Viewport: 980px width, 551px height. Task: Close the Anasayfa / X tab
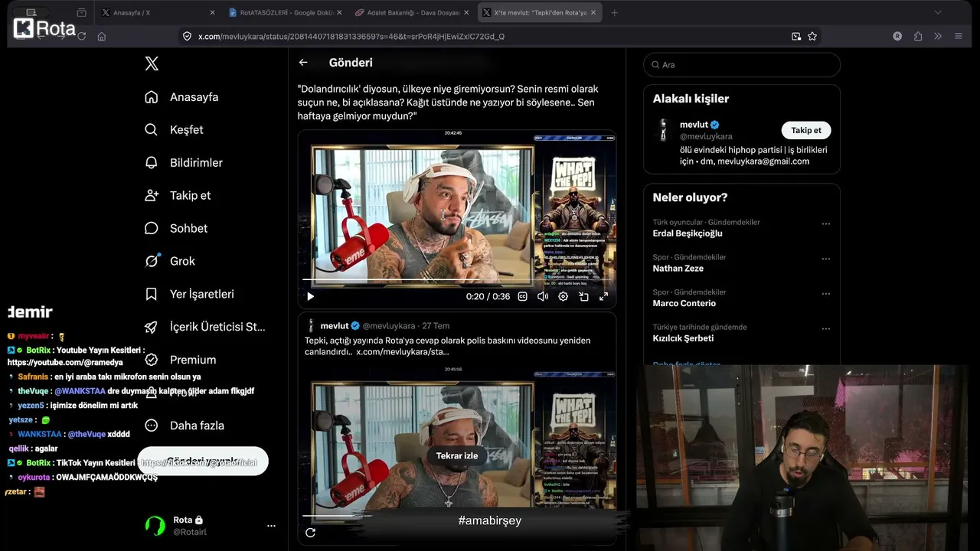[x=212, y=12]
